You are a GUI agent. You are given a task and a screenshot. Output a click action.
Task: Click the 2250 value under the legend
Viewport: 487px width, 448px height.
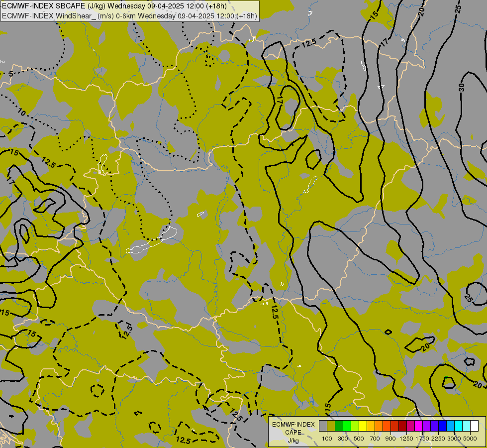pyautogui.click(x=438, y=439)
